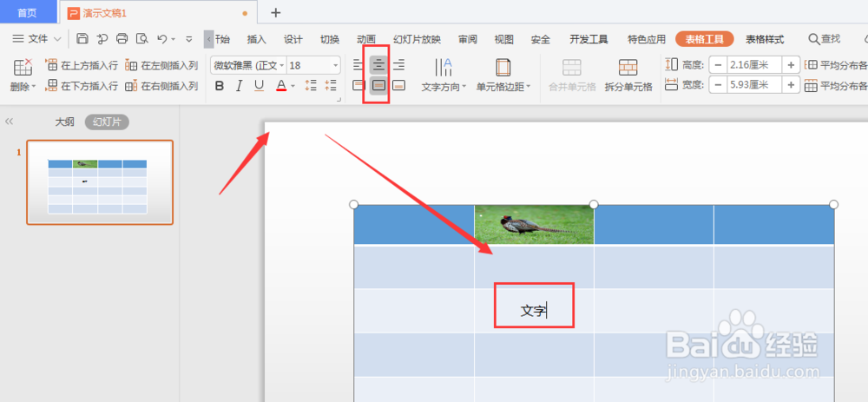Expand the 文件 menu chevron
Image resolution: width=868 pixels, height=402 pixels.
57,39
